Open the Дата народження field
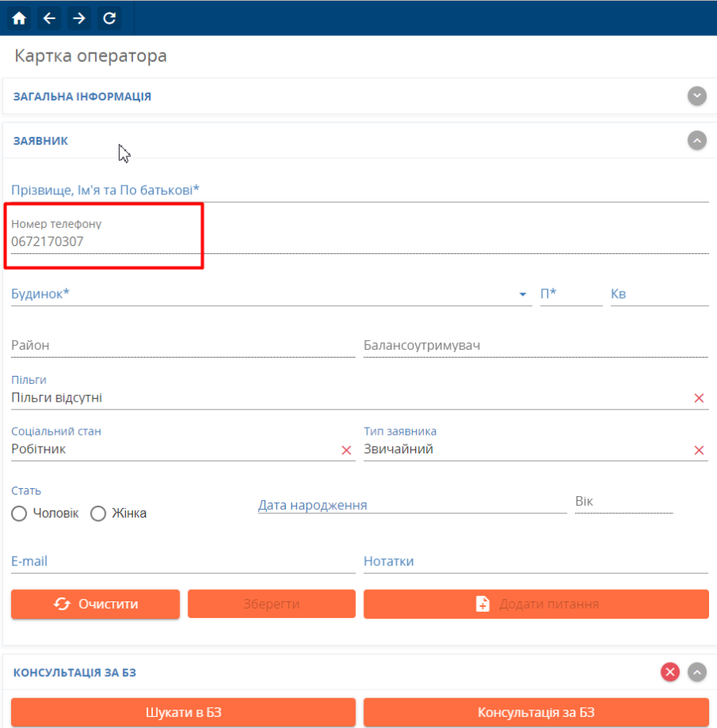 point(411,506)
